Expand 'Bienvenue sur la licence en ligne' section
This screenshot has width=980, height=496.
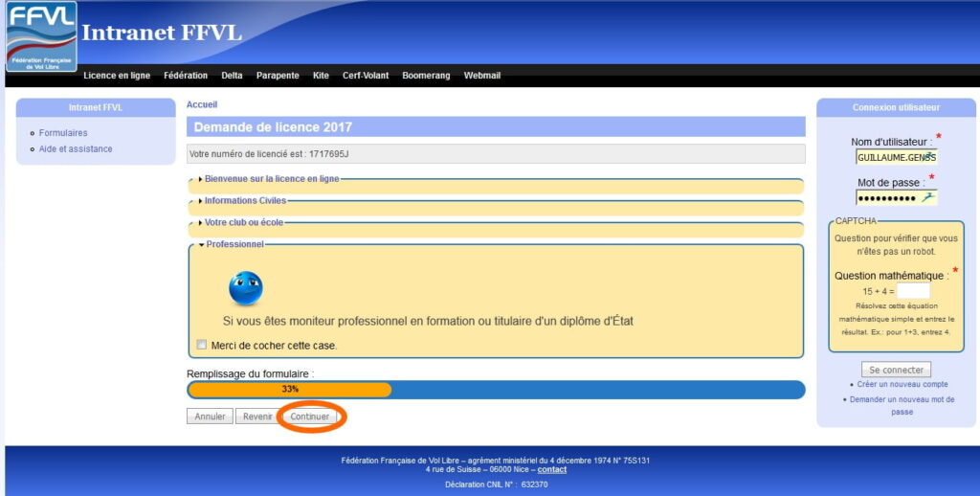tap(271, 178)
